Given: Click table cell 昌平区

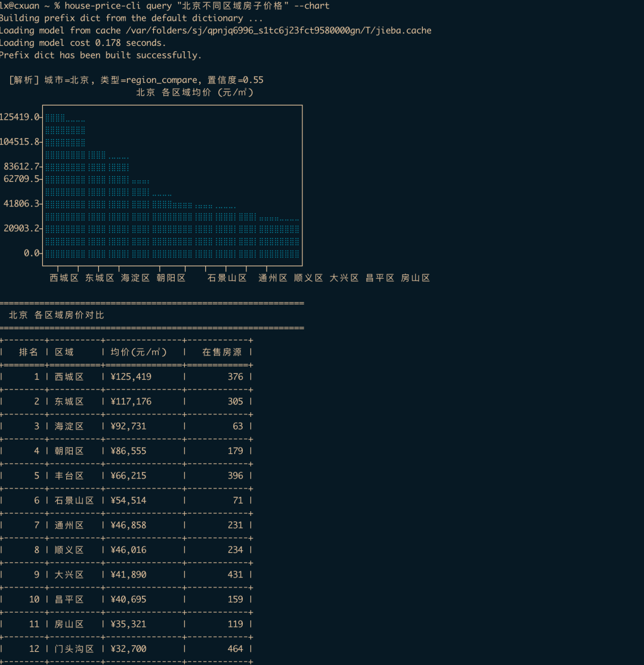Looking at the screenshot, I should point(69,599).
